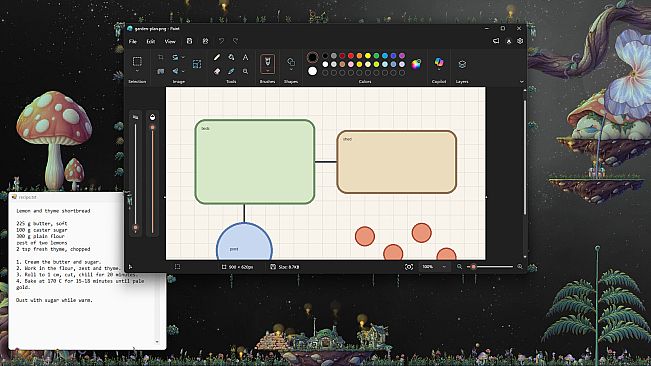651x366 pixels.
Task: Expand the Selection tool options arrow
Action: (x=137, y=71)
